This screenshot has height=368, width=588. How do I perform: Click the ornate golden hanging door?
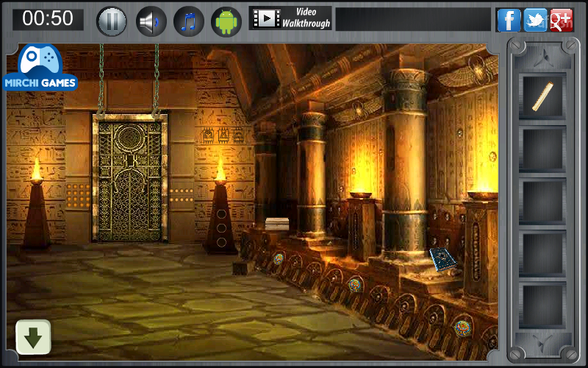[x=130, y=177]
